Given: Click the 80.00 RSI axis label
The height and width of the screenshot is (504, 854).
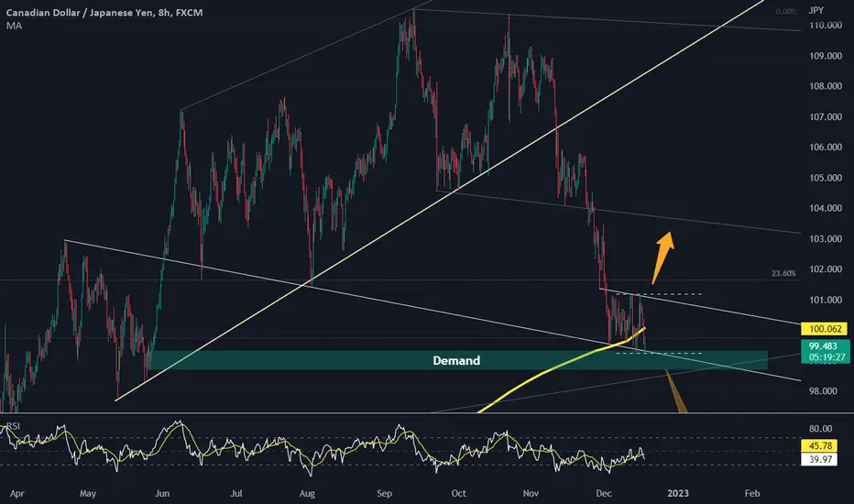Looking at the screenshot, I should 821,429.
